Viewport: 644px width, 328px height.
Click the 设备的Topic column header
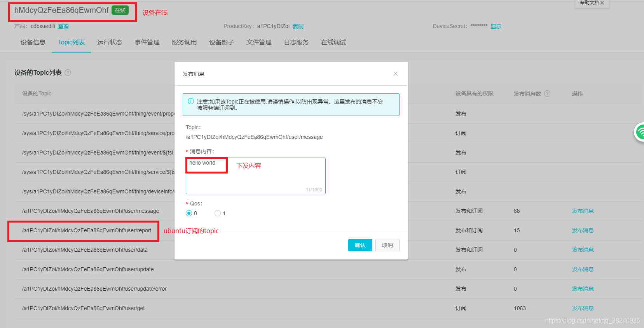tap(37, 93)
